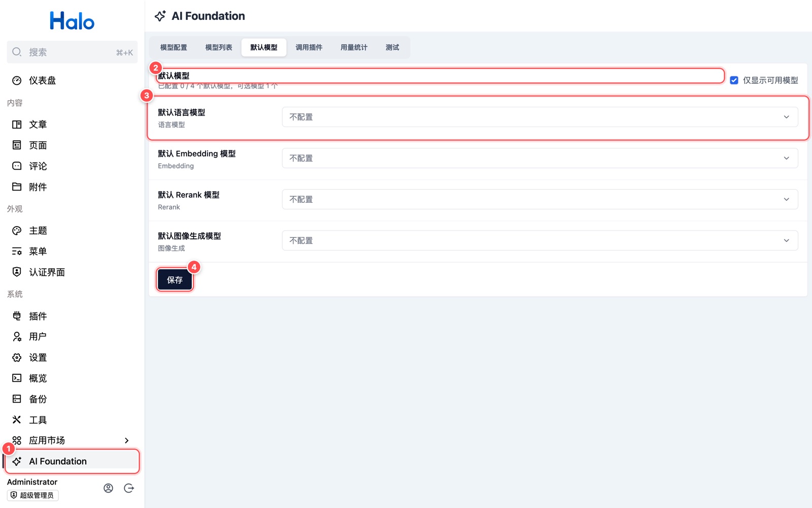Open the 默认语言模型 dropdown

tap(540, 117)
